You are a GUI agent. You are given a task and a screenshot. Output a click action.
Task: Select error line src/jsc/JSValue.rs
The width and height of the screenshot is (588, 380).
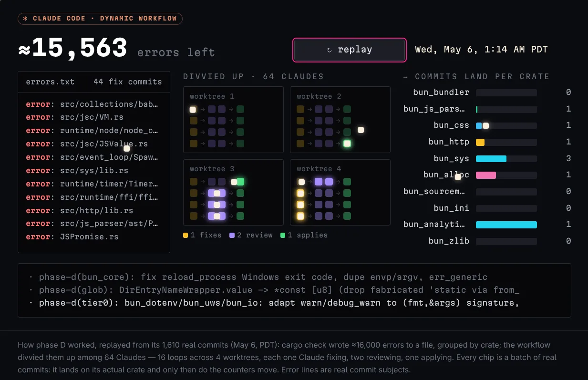coord(87,144)
